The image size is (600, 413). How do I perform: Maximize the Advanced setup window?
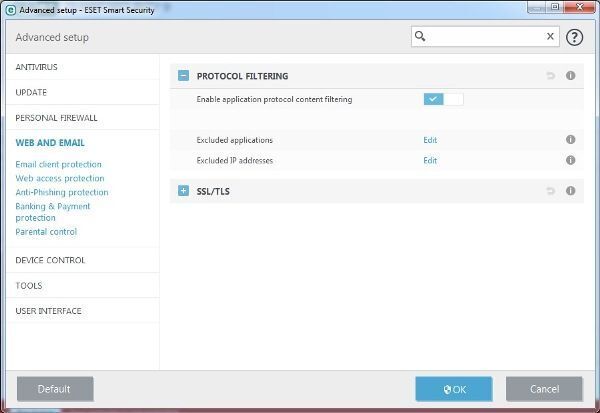point(555,7)
